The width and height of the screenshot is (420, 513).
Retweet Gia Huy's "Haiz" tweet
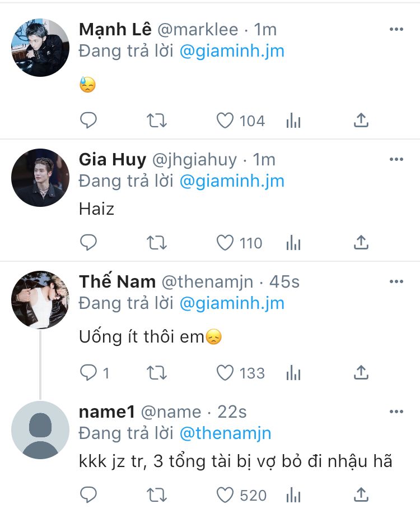tap(157, 243)
